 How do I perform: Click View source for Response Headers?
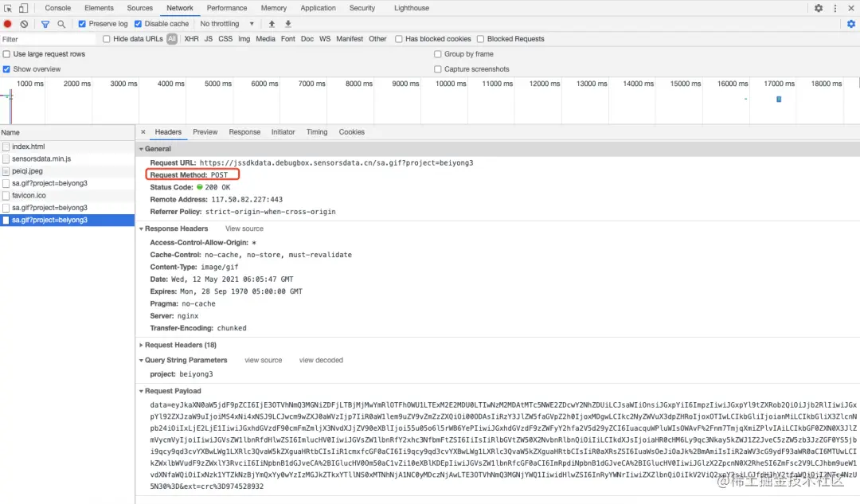[x=244, y=229]
